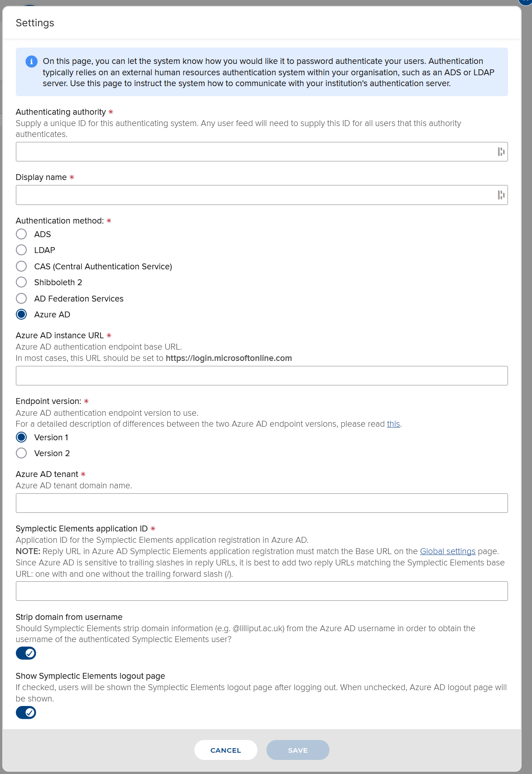Click the Azure AD tenant input field
The height and width of the screenshot is (774, 532).
pyautogui.click(x=261, y=503)
